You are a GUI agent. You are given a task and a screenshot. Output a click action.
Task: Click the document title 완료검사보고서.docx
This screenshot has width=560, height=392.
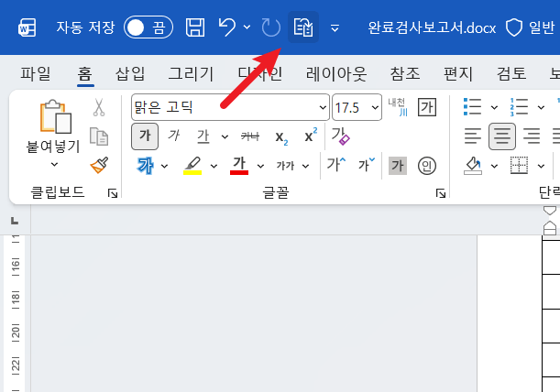pos(432,27)
